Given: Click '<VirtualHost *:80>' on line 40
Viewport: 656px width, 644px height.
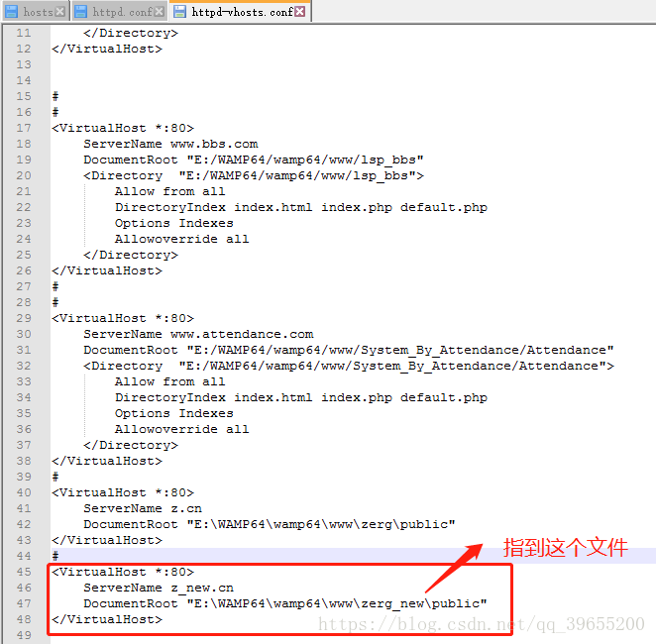Looking at the screenshot, I should point(123,492).
